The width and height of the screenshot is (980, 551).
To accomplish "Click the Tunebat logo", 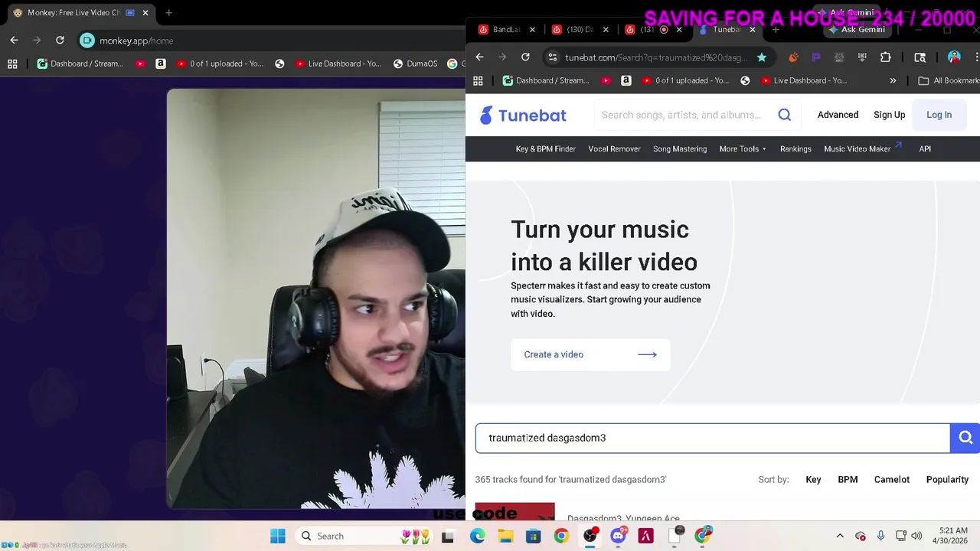I will point(523,115).
